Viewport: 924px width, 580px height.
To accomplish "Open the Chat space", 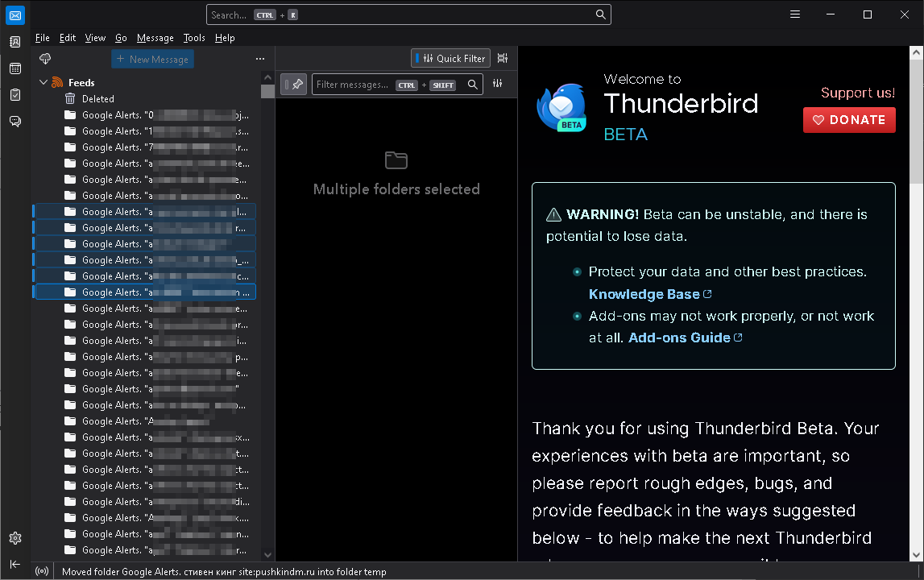I will point(15,122).
